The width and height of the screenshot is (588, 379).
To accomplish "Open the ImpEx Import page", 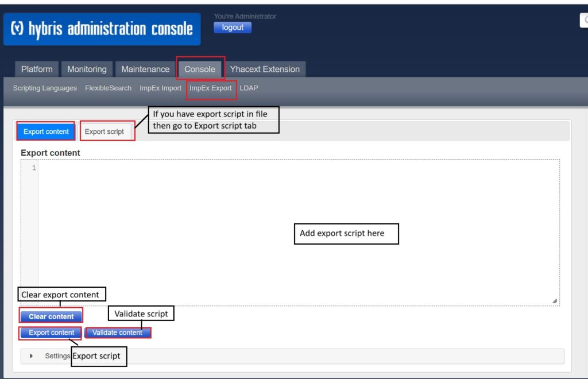I will pos(160,88).
